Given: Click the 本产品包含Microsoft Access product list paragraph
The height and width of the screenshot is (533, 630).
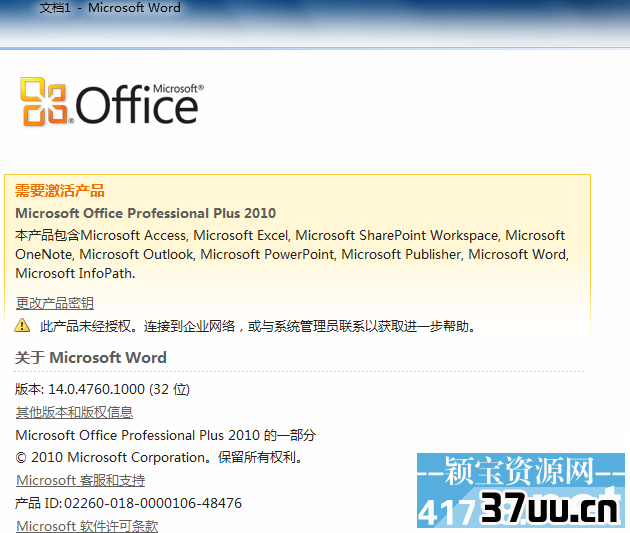Looking at the screenshot, I should point(292,254).
